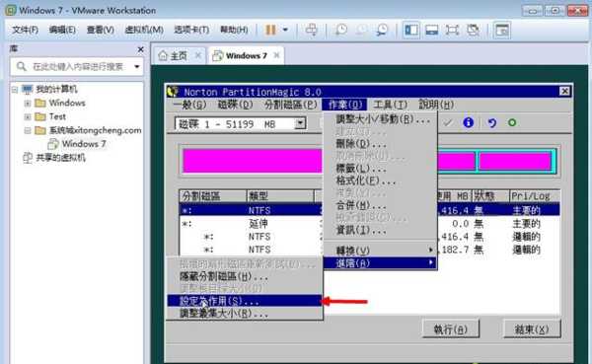The width and height of the screenshot is (592, 364).
Task: Collapse the 系统城xitongcheng.com folder node
Action: point(28,130)
